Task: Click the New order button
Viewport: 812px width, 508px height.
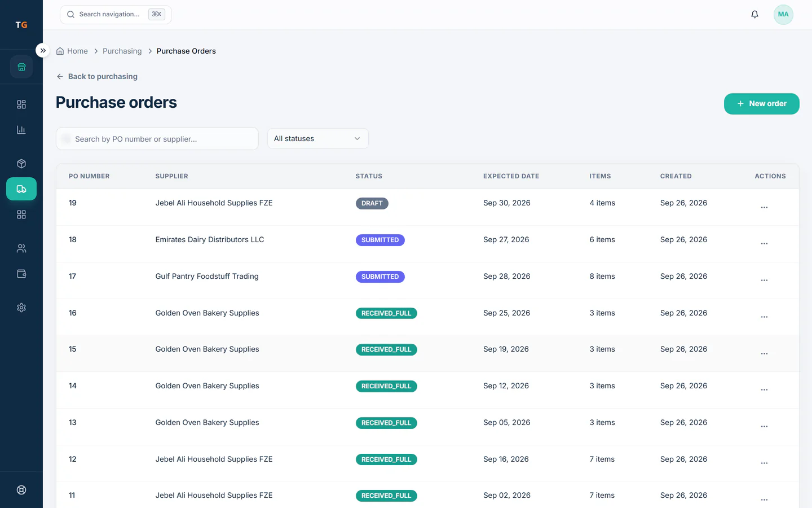Action: [x=761, y=104]
